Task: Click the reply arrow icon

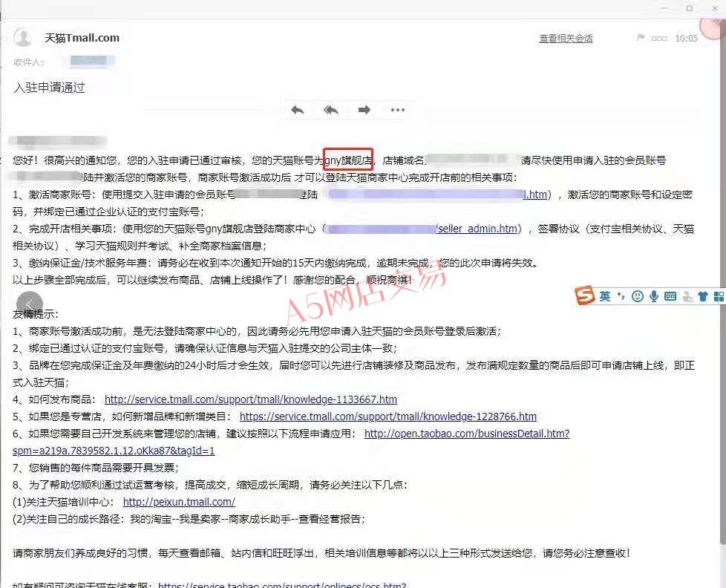Action: pos(297,110)
